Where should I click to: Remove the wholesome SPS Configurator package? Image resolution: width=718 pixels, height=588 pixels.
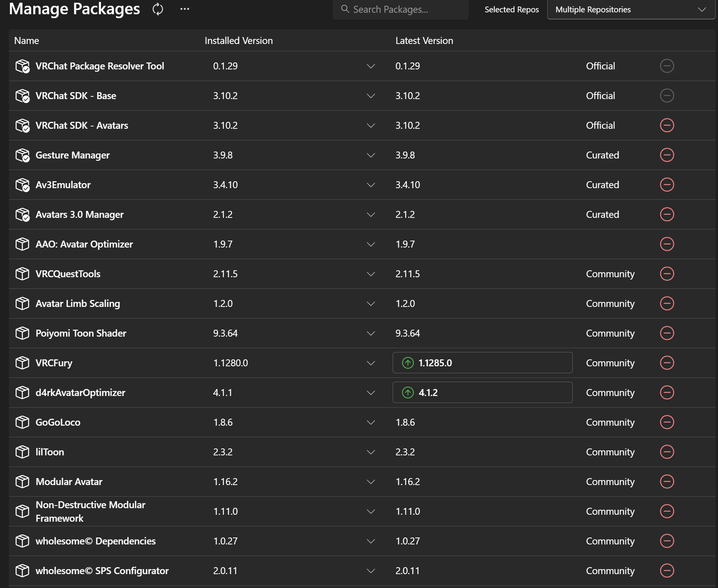click(x=667, y=571)
